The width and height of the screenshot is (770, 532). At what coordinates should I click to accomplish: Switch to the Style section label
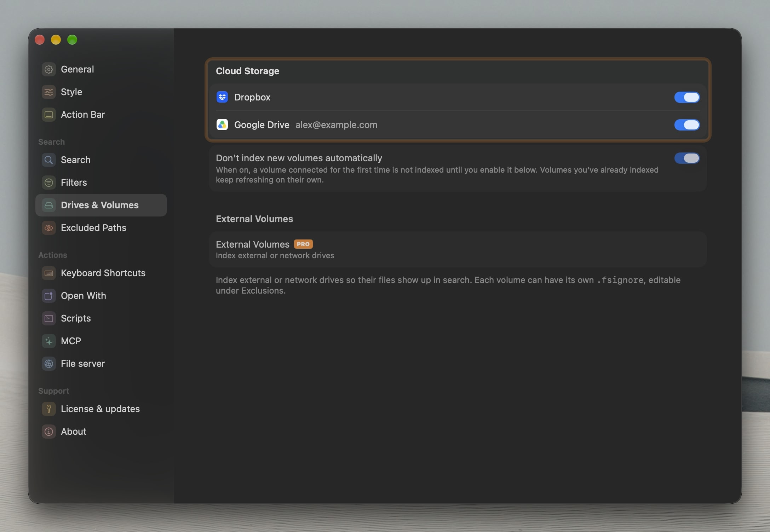tap(71, 92)
